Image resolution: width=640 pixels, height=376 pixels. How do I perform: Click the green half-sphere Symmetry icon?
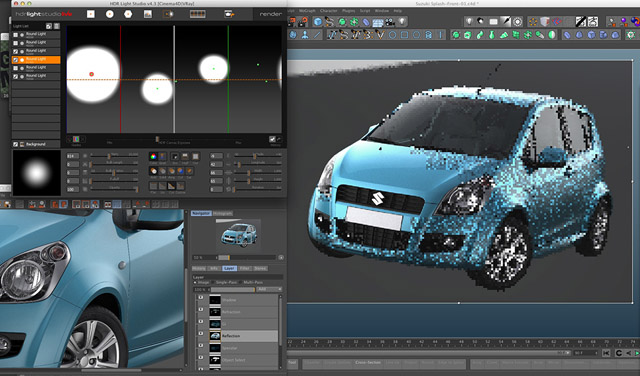coord(552,35)
